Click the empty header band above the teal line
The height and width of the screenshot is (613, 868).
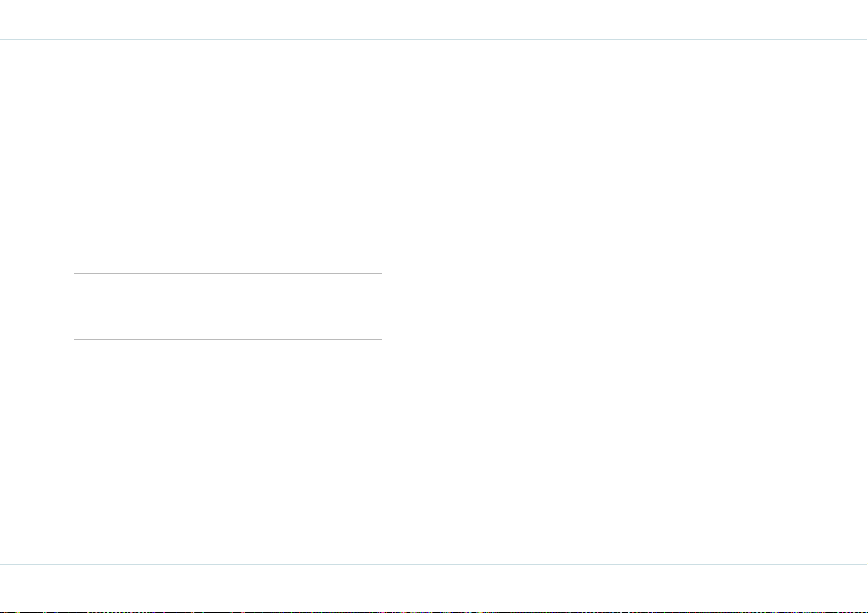[434, 20]
